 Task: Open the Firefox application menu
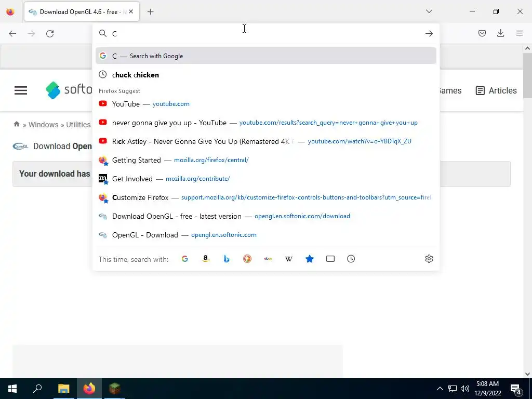click(x=519, y=33)
